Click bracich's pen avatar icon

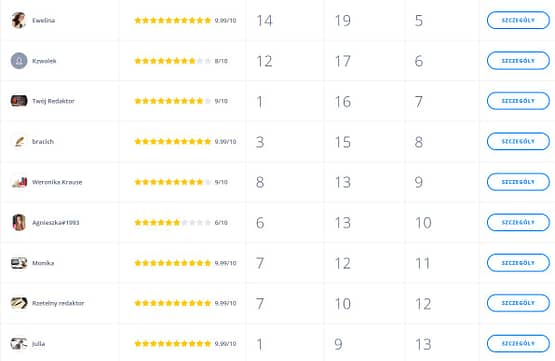19,142
